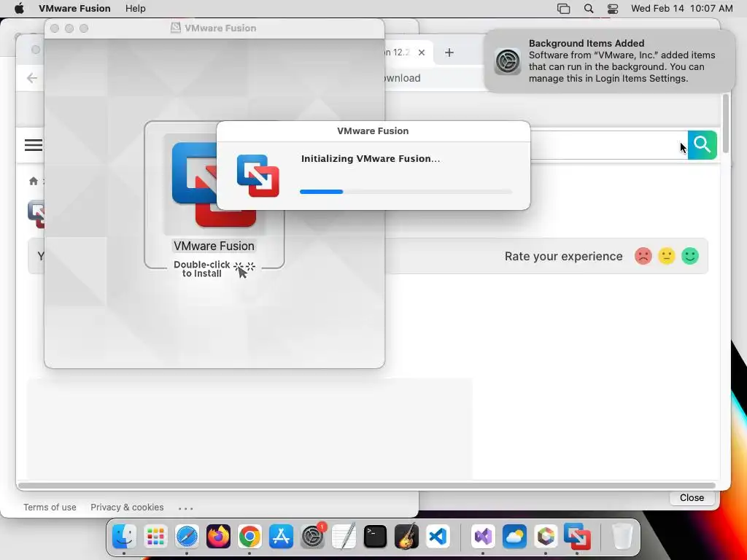Open the Privacy & cookies link

click(x=127, y=507)
